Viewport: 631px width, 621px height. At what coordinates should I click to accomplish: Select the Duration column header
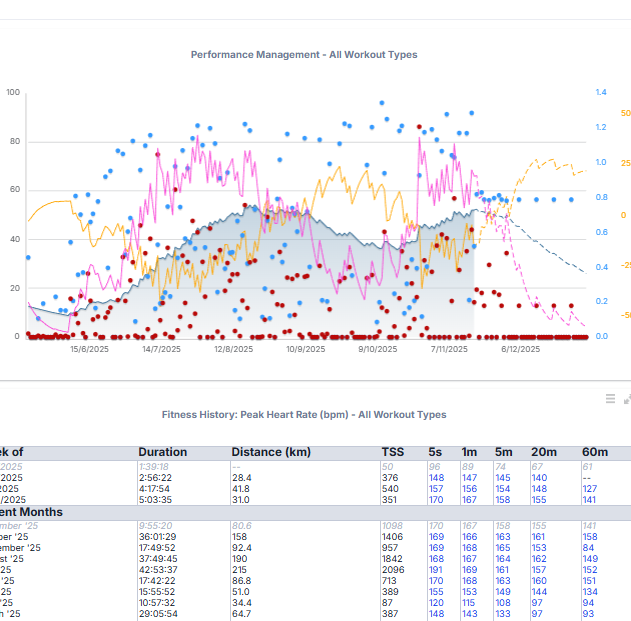(163, 452)
